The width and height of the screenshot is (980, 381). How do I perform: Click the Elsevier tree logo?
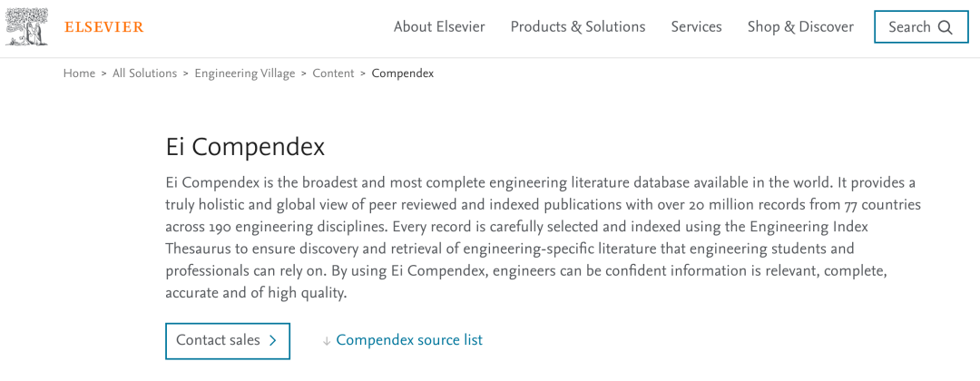pos(26,27)
